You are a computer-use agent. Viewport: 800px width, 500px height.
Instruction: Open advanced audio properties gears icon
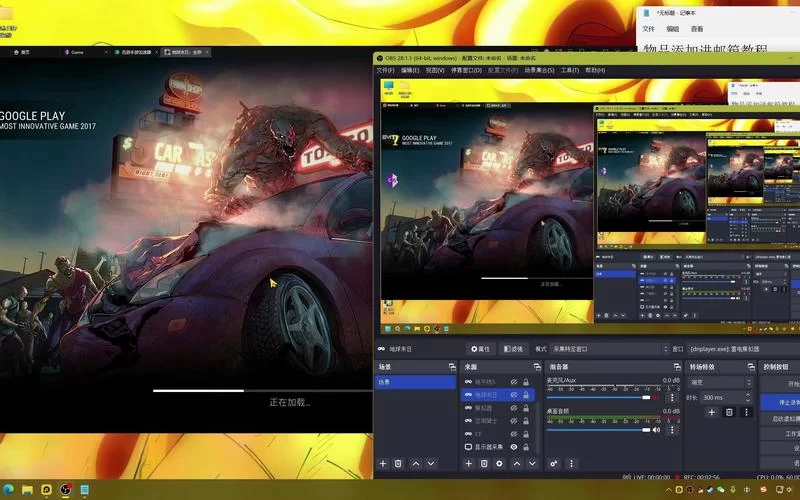(554, 463)
